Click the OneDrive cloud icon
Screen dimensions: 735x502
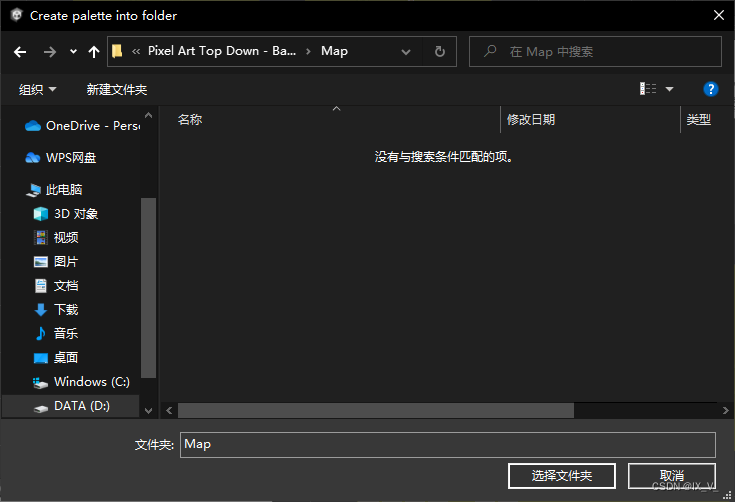pos(33,126)
